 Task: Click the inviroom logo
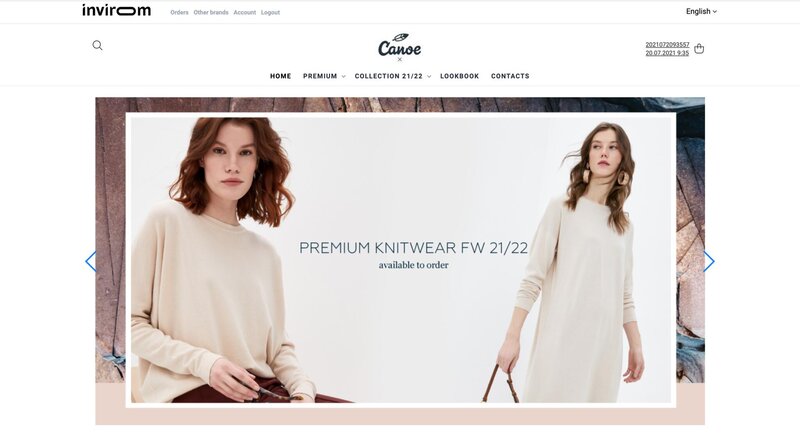(116, 10)
